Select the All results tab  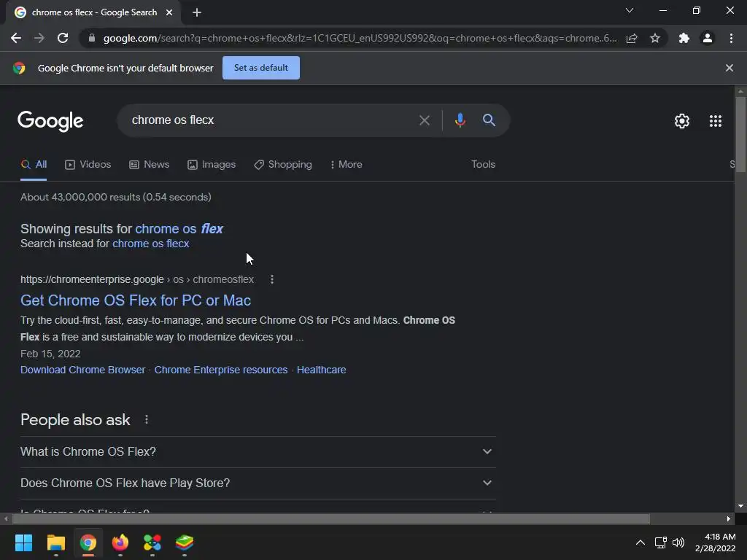tap(34, 165)
